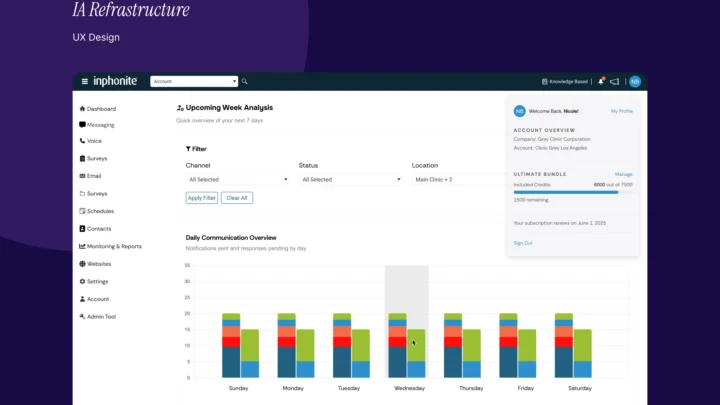Click the Upcoming Week Analysis heading icon
This screenshot has width=720, height=405.
click(180, 108)
